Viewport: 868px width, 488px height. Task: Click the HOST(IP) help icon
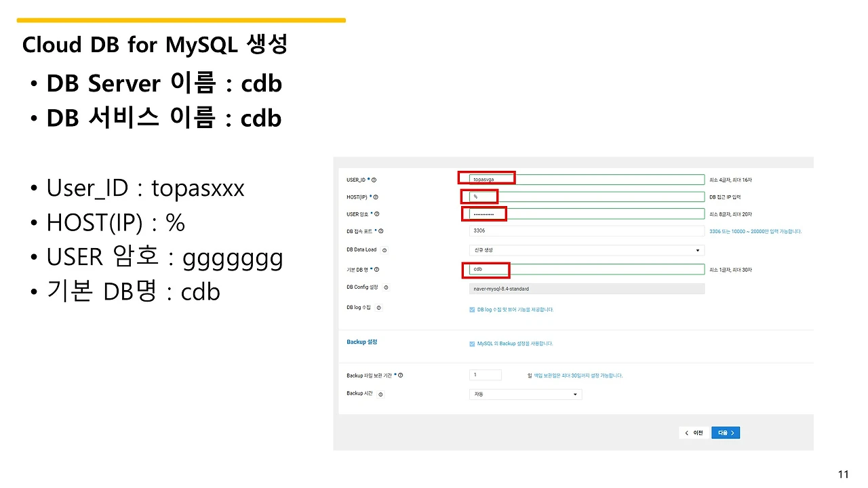pos(375,197)
